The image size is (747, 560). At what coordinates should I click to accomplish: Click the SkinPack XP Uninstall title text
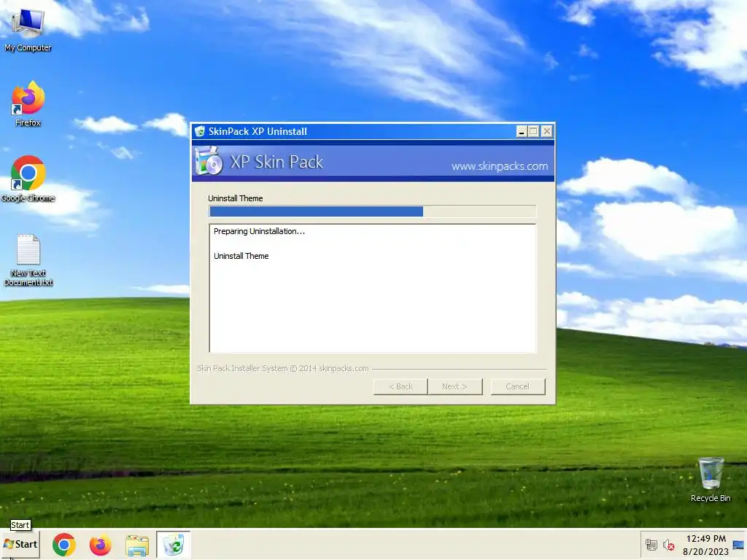(258, 131)
